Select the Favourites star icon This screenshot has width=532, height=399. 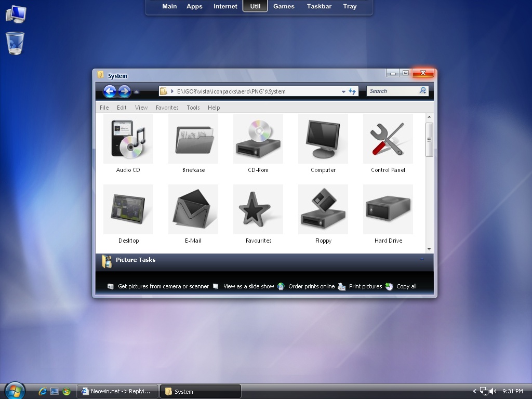click(x=258, y=209)
